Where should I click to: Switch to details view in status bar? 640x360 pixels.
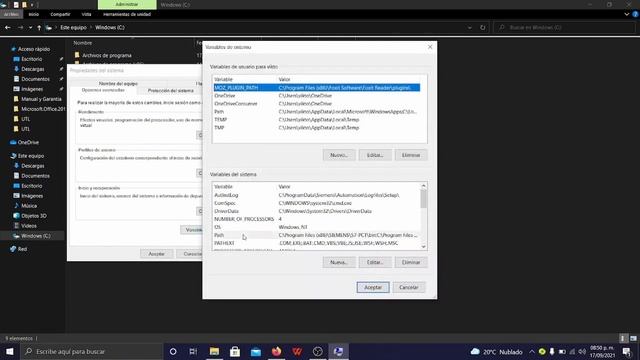tap(623, 338)
